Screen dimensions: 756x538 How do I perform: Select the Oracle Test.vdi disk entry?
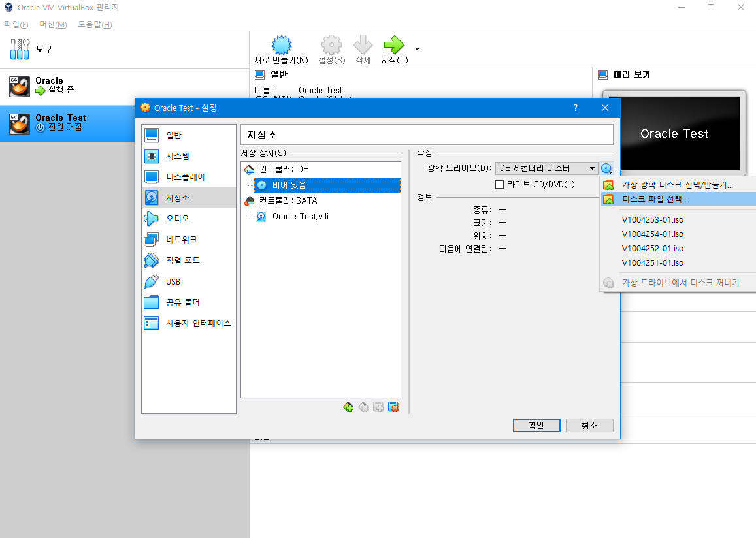click(x=300, y=217)
